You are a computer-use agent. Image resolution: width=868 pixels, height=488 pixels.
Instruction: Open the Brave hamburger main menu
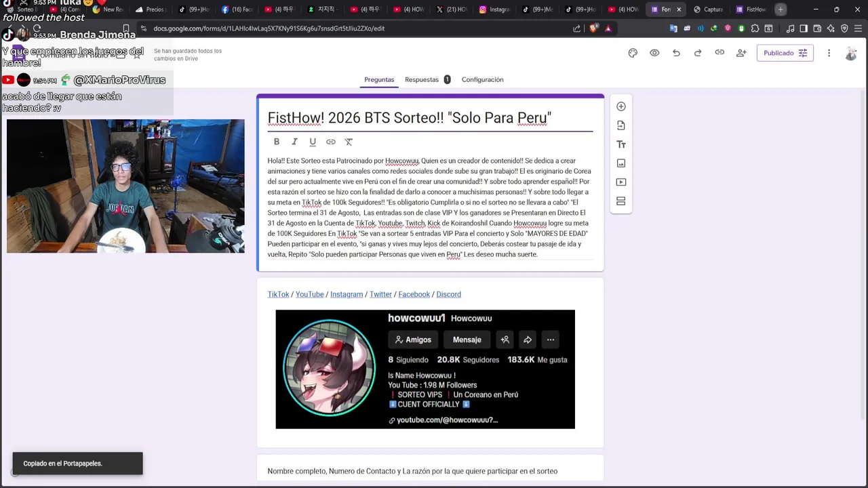[x=858, y=28]
